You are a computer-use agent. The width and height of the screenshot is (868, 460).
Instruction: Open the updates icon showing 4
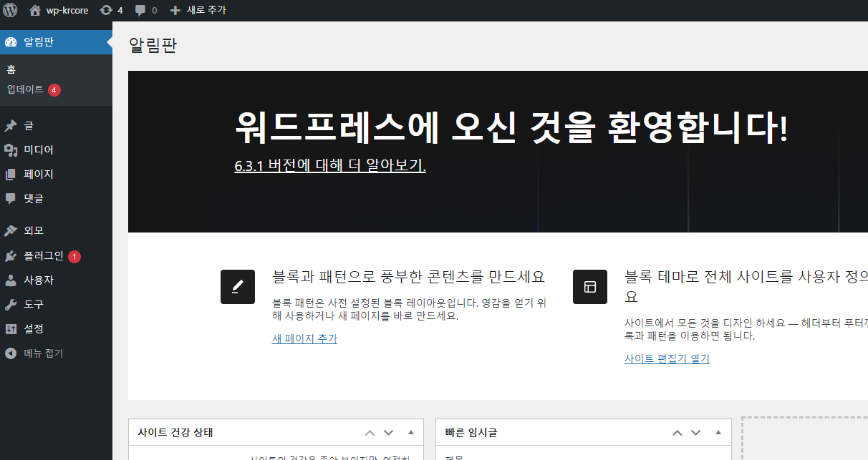[x=106, y=10]
